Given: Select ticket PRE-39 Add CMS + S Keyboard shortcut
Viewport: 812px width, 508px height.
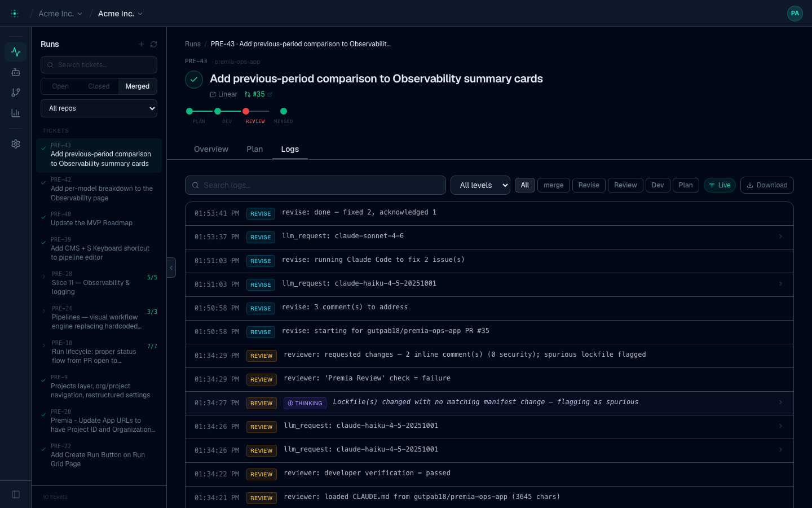Looking at the screenshot, I should tap(99, 248).
